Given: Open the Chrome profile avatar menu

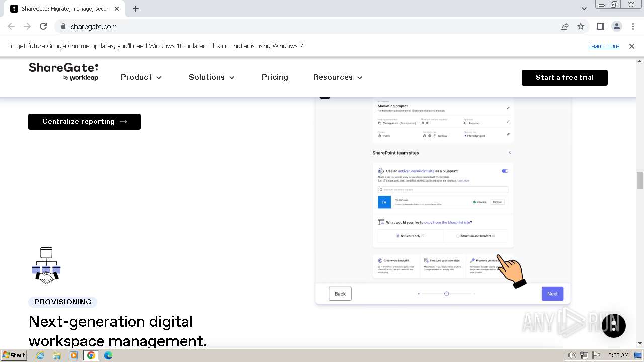Looking at the screenshot, I should pyautogui.click(x=617, y=26).
